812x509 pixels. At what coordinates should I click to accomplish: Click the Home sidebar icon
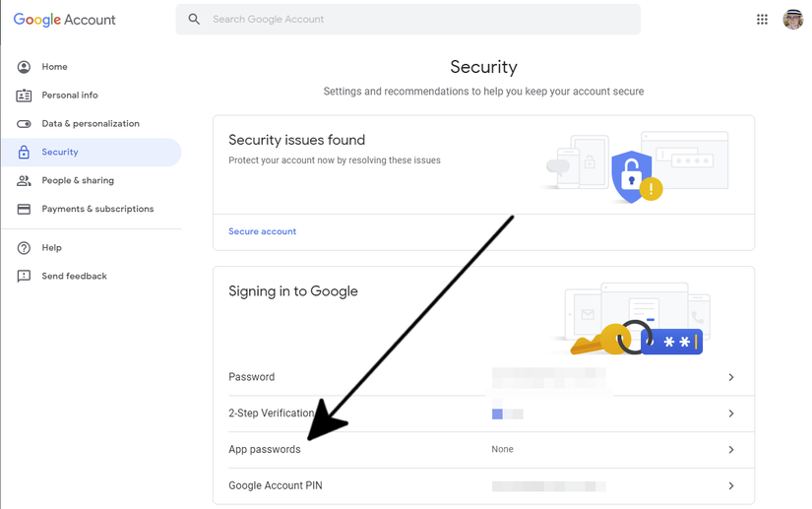click(24, 67)
